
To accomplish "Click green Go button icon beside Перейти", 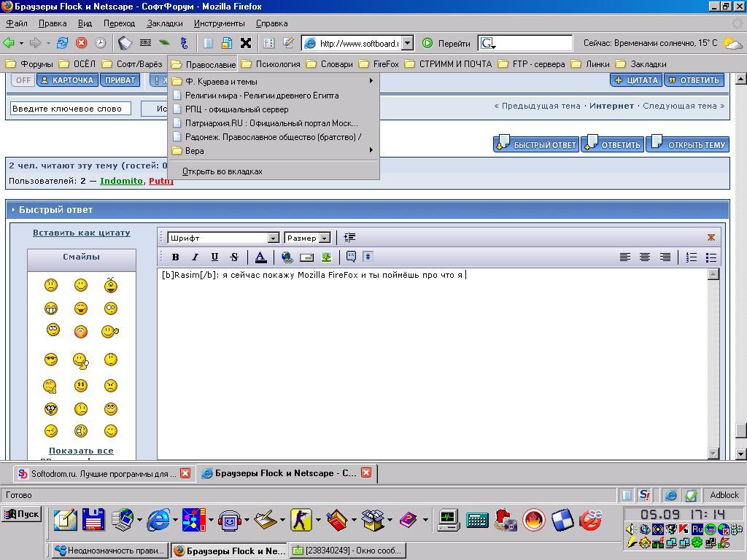I will 427,43.
